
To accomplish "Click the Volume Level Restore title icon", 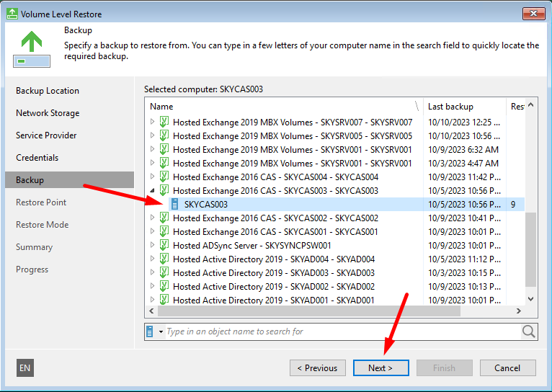I will [12, 14].
